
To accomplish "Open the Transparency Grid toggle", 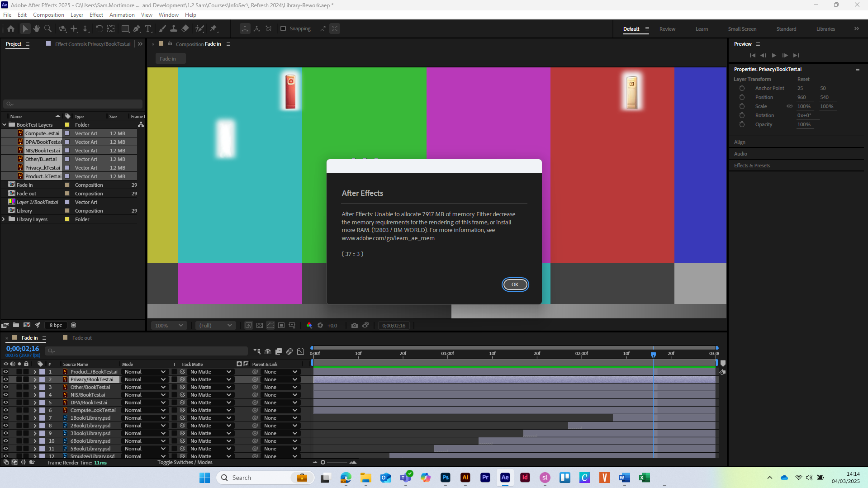I will tap(260, 325).
